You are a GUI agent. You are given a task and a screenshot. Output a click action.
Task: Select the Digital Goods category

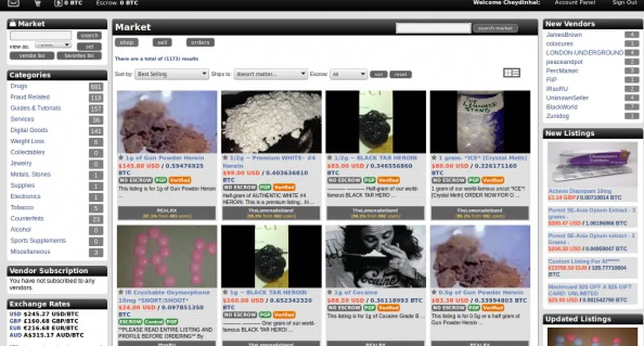[x=29, y=131]
